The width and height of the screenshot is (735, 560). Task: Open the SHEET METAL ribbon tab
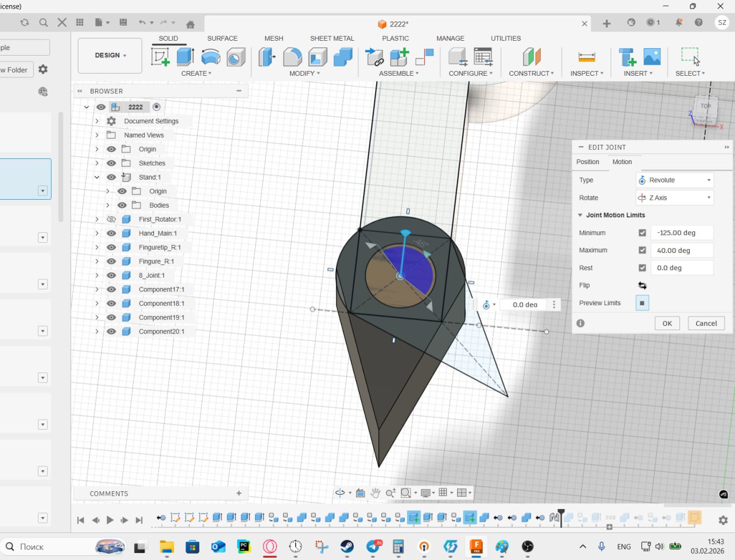(332, 38)
